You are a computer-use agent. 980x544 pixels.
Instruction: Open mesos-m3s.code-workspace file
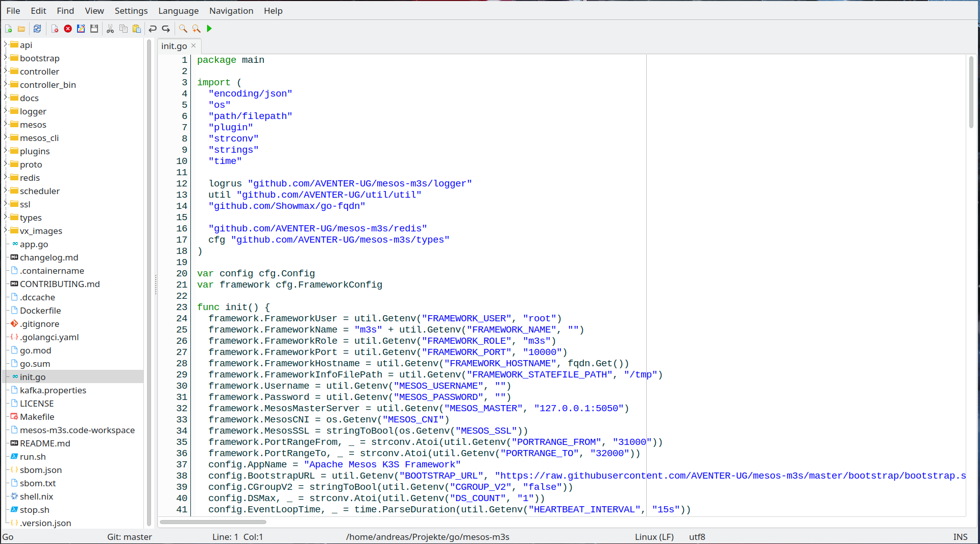pyautogui.click(x=77, y=430)
